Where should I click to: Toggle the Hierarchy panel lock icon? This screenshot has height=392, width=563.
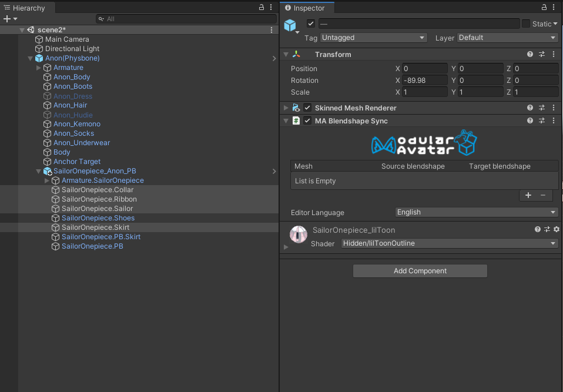[x=262, y=8]
